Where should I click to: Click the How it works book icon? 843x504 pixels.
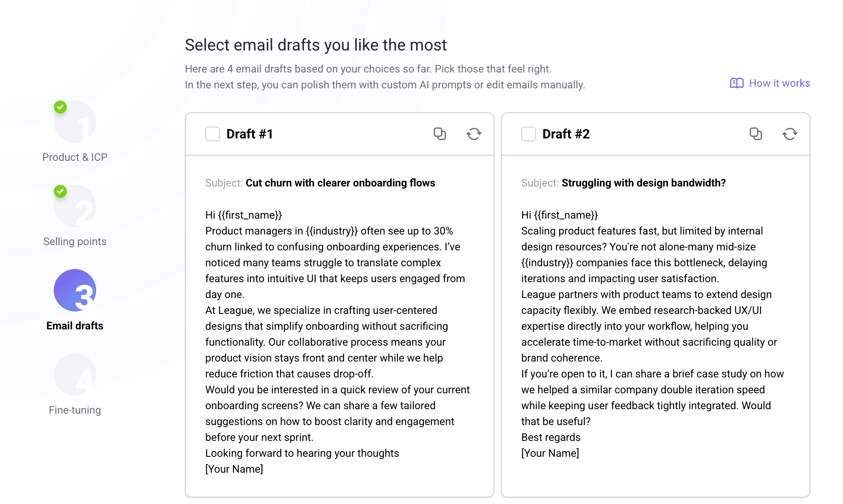(x=736, y=83)
